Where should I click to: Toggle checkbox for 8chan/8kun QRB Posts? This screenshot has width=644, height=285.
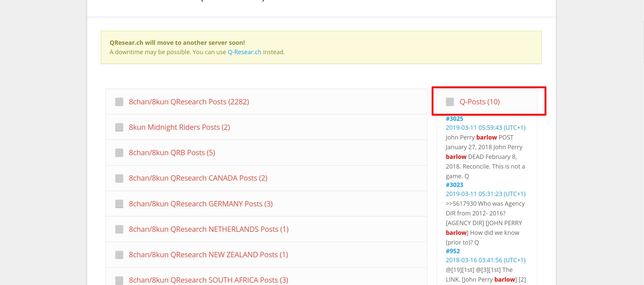[119, 153]
